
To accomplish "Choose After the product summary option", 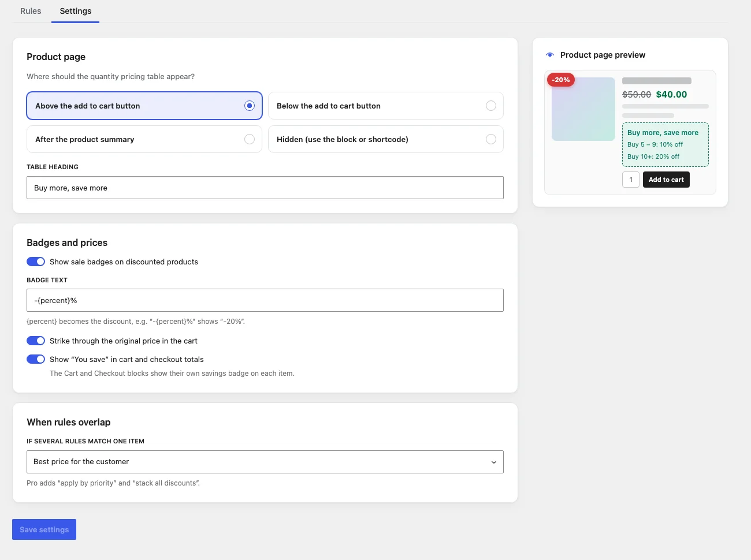I will coord(144,139).
